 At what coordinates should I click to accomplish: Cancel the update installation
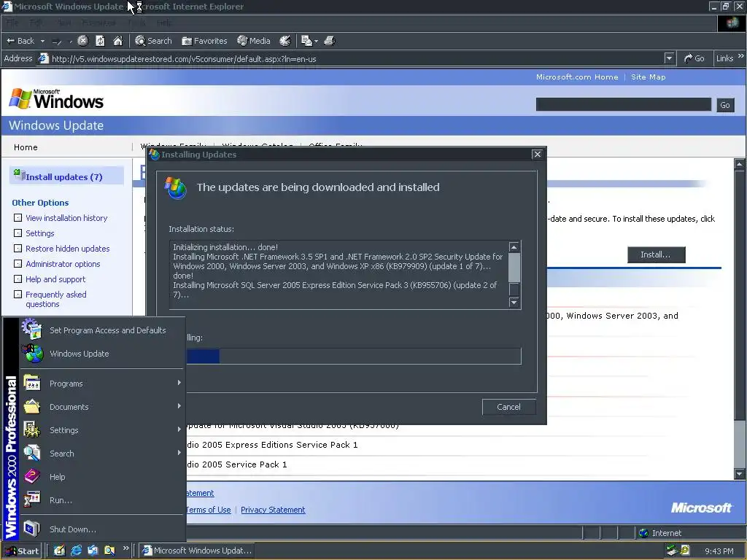pyautogui.click(x=508, y=407)
